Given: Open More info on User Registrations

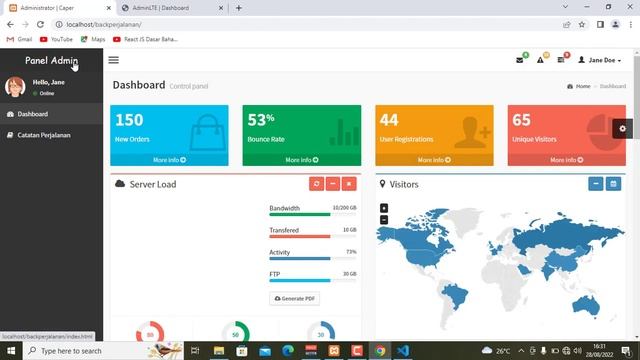Looking at the screenshot, I should click(x=434, y=160).
